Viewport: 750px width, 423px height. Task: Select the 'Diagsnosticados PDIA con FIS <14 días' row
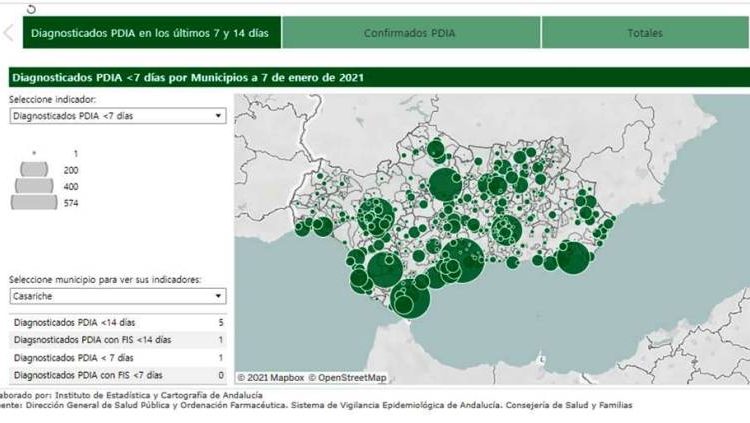point(117,340)
